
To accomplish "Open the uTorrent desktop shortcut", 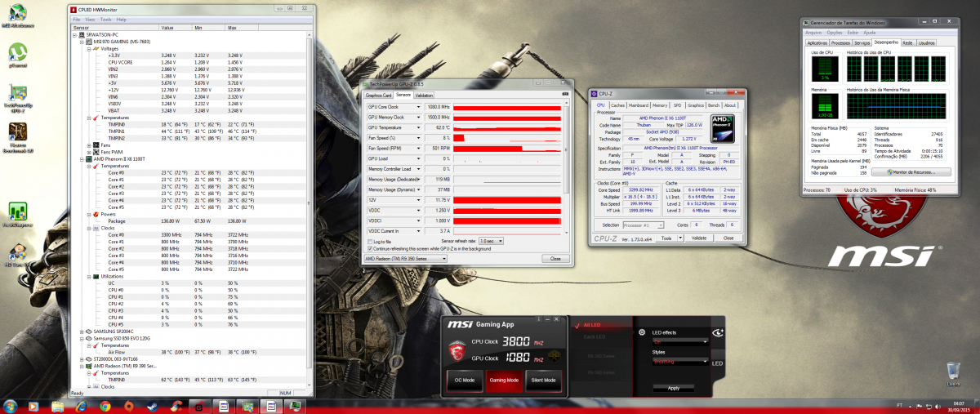I will pos(18,55).
